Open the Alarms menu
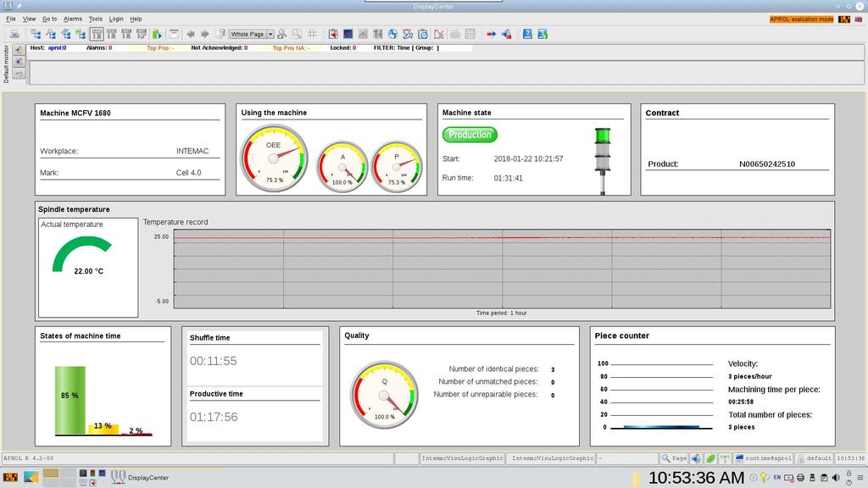The height and width of the screenshot is (488, 868). coord(73,19)
